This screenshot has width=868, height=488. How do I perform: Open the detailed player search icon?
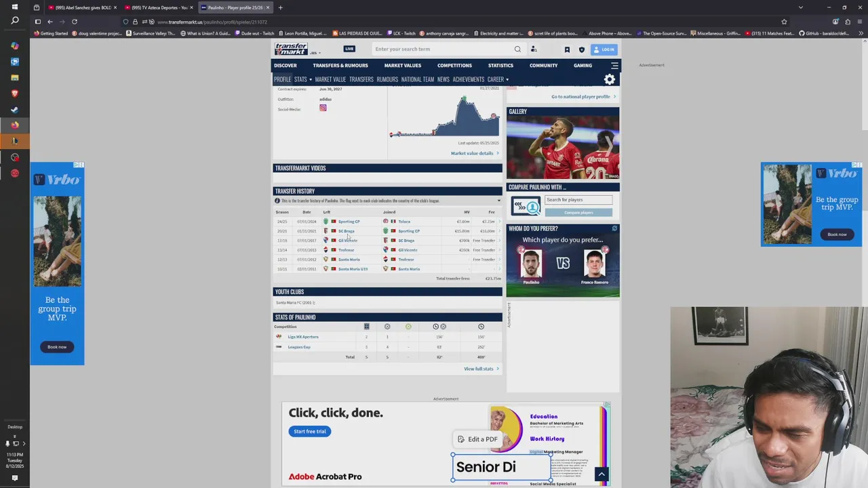point(534,49)
